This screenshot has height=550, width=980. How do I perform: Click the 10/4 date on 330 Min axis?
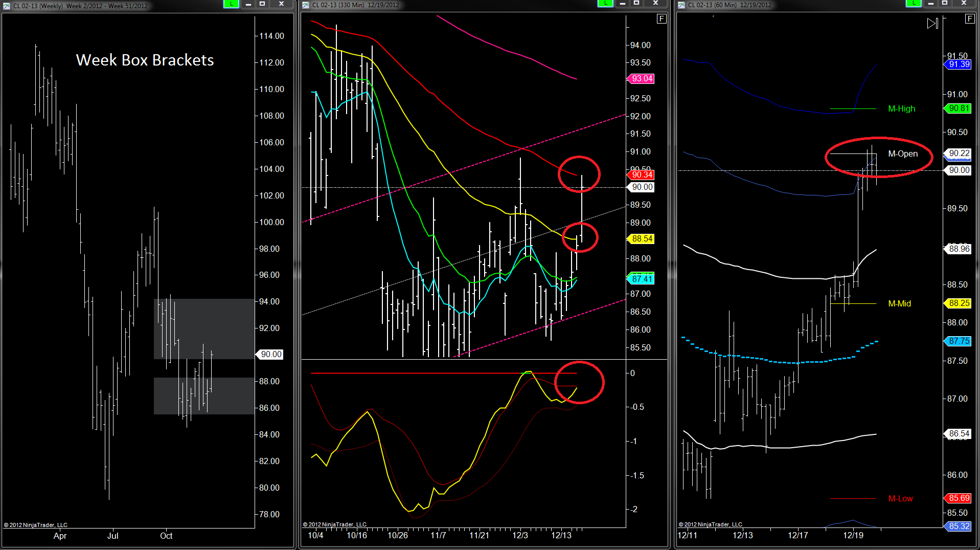315,536
